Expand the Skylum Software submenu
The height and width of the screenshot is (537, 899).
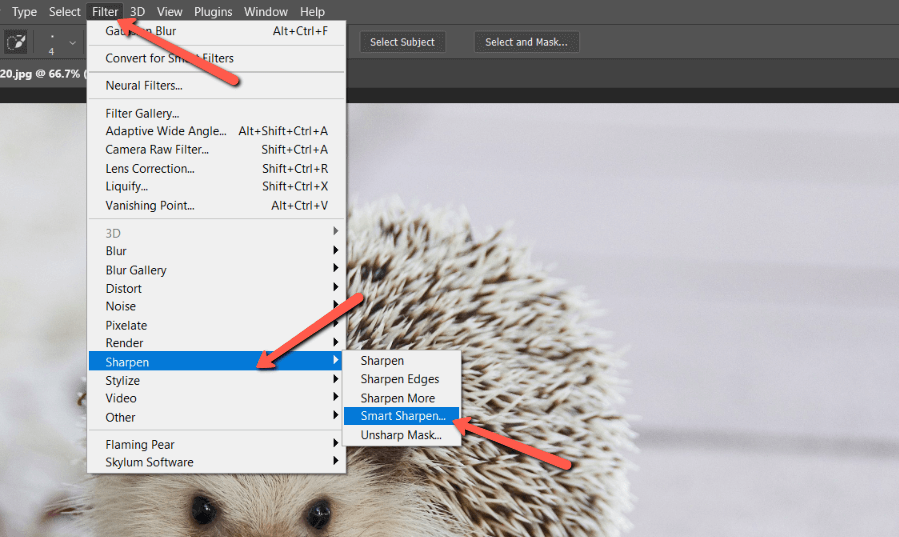(x=150, y=462)
